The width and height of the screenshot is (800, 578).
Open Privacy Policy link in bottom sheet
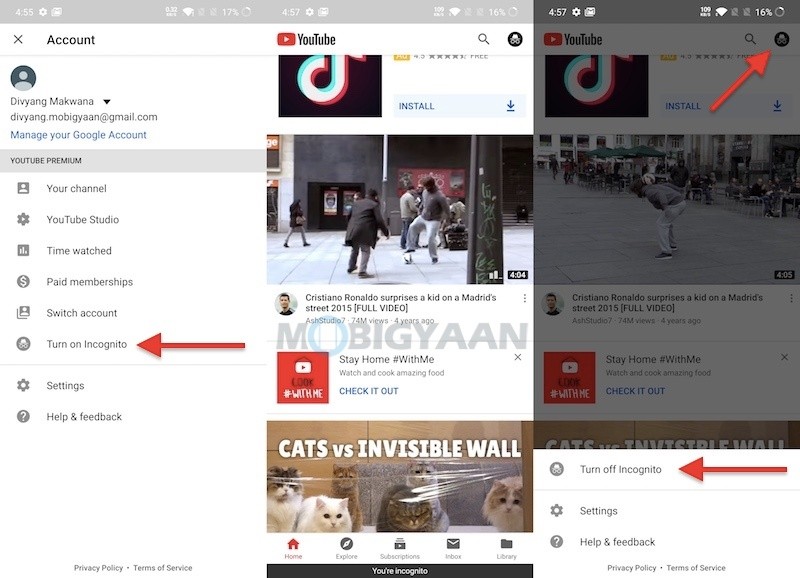pos(632,568)
